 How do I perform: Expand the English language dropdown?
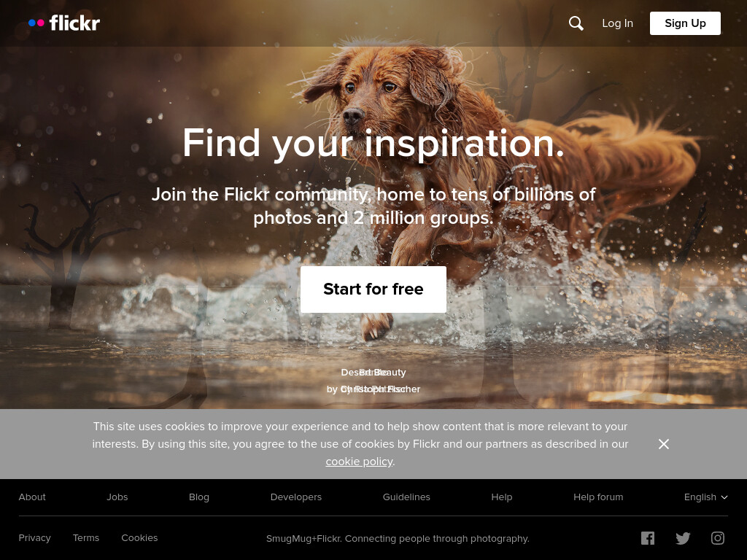[x=705, y=497]
